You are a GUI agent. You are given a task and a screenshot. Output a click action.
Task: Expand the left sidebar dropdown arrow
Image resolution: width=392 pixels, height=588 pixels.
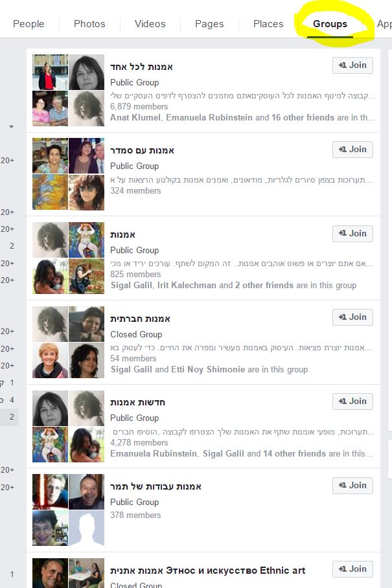(12, 127)
